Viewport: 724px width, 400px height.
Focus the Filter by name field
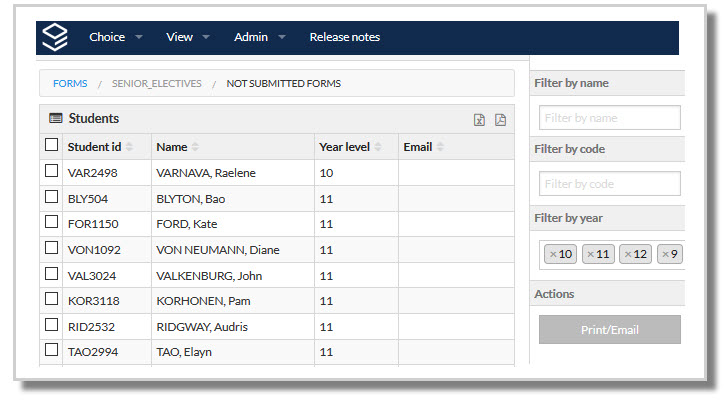coord(609,118)
